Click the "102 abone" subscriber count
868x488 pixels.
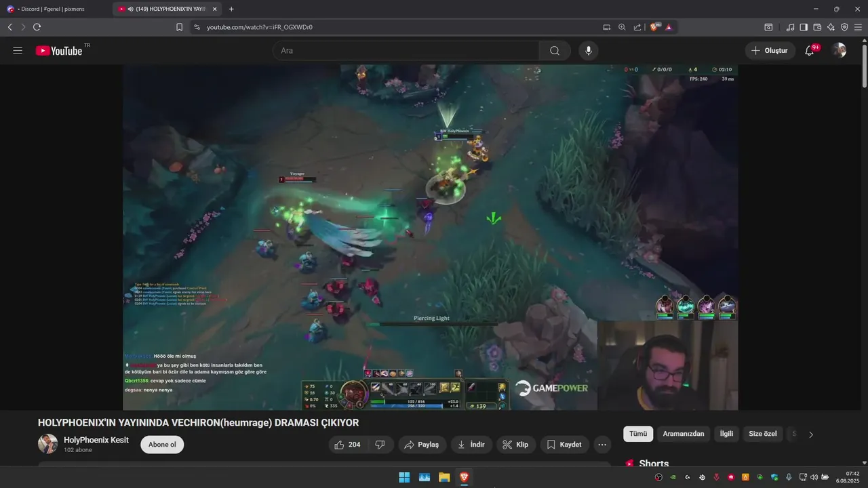[78, 450]
